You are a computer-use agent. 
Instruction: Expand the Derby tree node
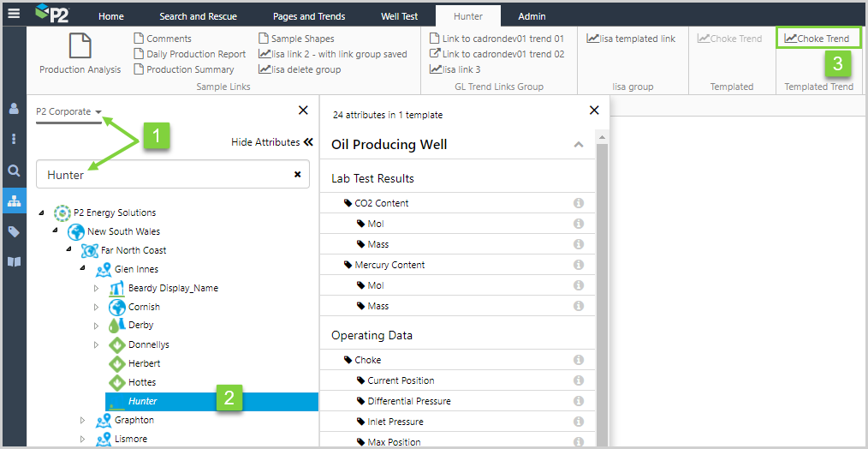tap(96, 326)
